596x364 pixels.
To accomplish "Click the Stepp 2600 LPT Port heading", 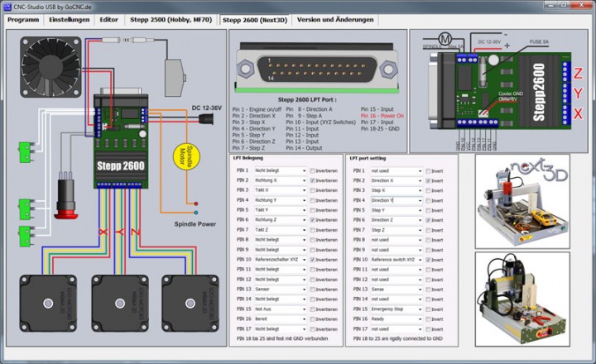I will 307,100.
